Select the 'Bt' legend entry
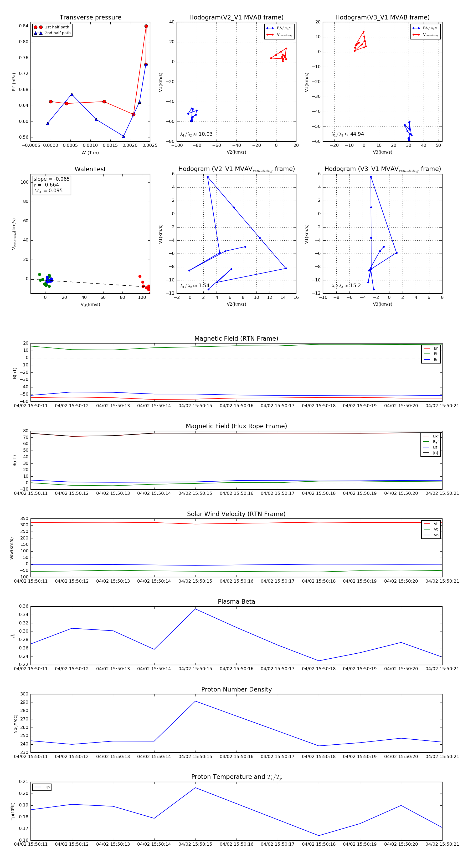Screen dimensions: 473x868 point(431,354)
